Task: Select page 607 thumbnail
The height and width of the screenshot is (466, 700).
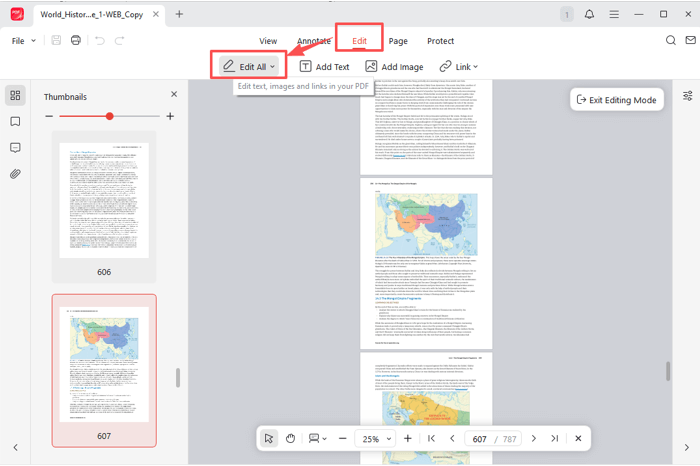Action: click(x=104, y=370)
